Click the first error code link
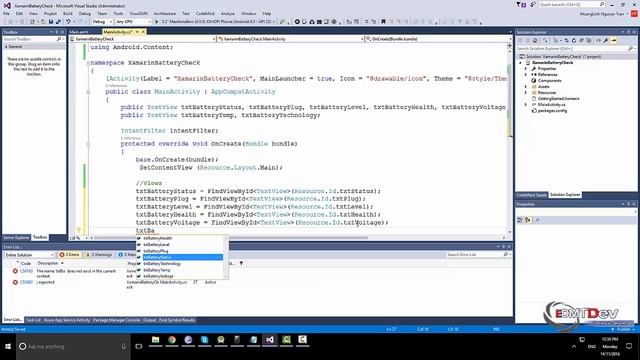640x360 pixels. coord(26,271)
